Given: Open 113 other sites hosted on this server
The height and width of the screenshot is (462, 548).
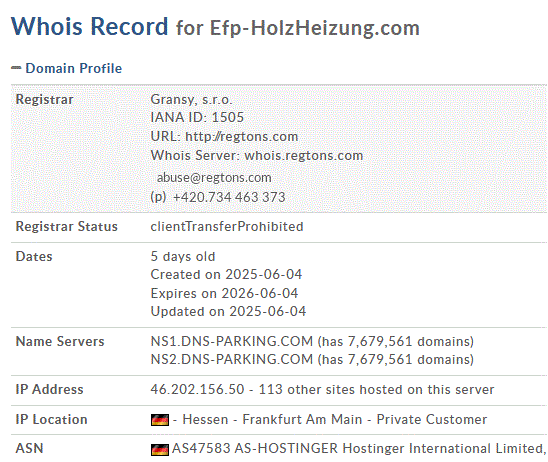Looking at the screenshot, I should pyautogui.click(x=376, y=389).
